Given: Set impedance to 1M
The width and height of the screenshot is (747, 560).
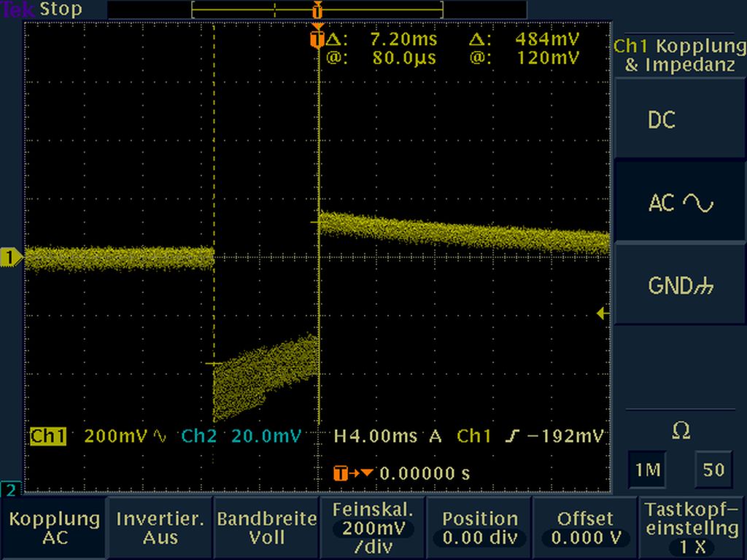Looking at the screenshot, I should click(646, 470).
